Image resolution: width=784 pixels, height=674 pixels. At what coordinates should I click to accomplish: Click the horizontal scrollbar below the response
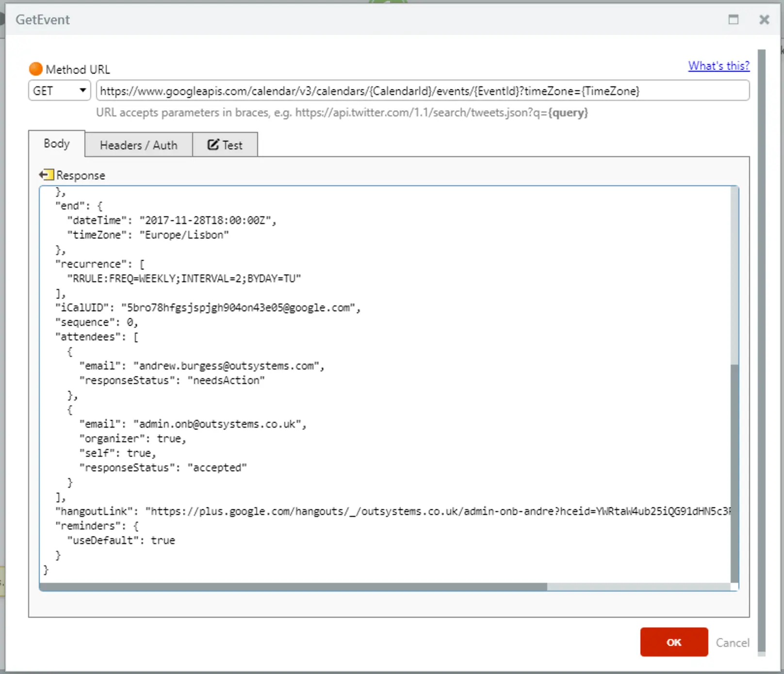(x=291, y=587)
